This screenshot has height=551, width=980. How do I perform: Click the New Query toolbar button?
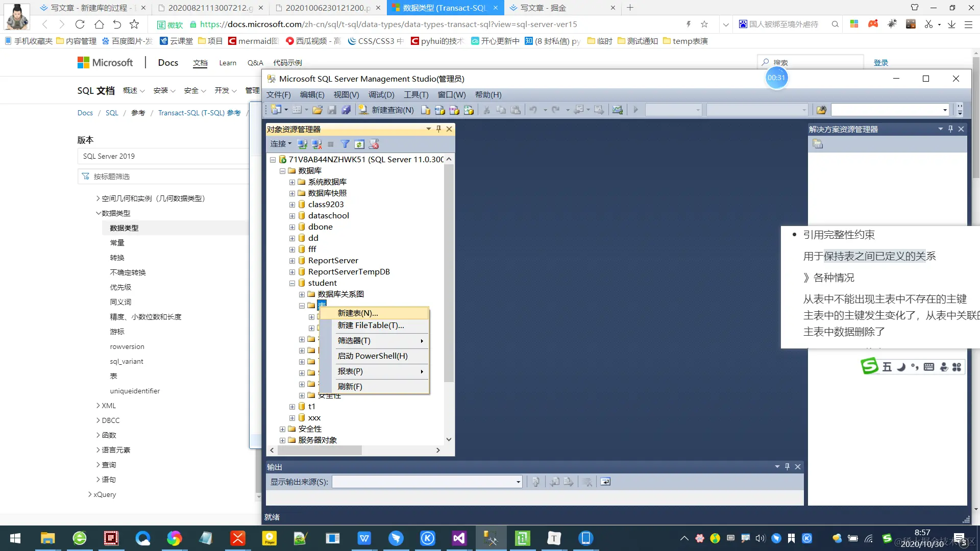[386, 110]
